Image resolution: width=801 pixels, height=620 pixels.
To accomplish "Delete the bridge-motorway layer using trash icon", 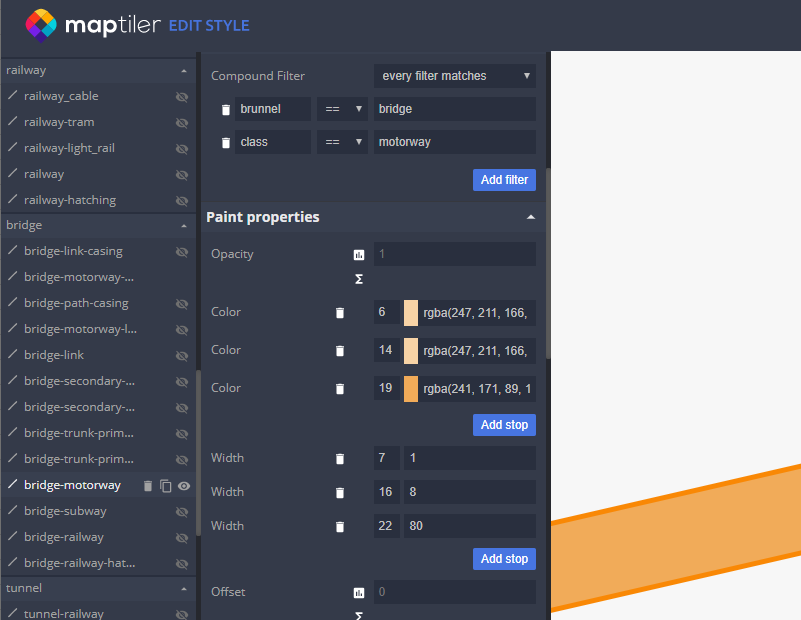I will pyautogui.click(x=148, y=486).
